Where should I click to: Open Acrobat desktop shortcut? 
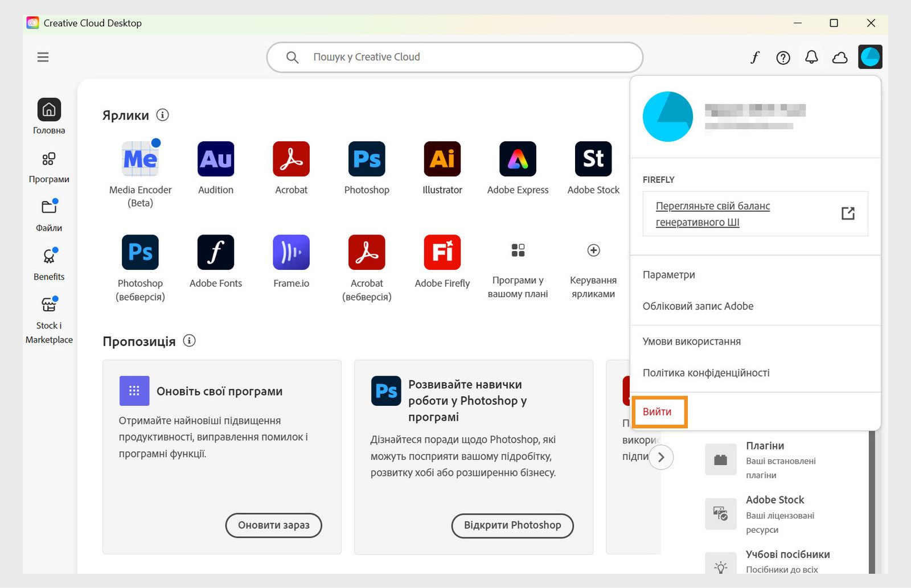pos(291,168)
